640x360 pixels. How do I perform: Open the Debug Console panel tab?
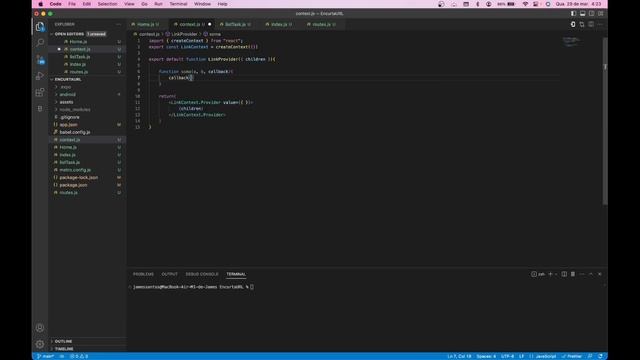point(202,274)
